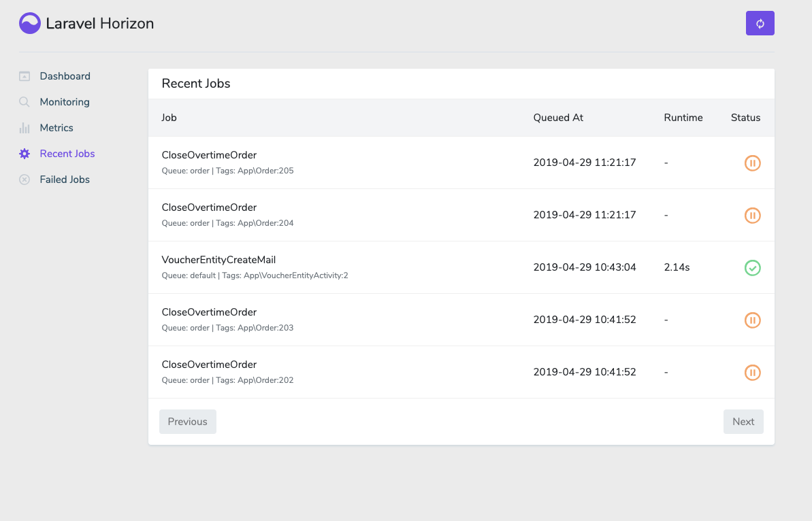This screenshot has width=812, height=521.
Task: Click the Runtime column header
Action: pos(683,117)
